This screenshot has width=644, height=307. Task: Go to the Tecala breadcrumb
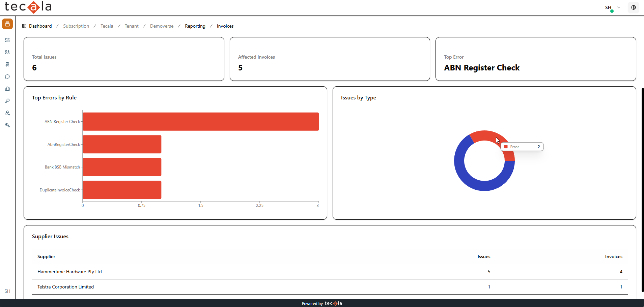coord(107,26)
